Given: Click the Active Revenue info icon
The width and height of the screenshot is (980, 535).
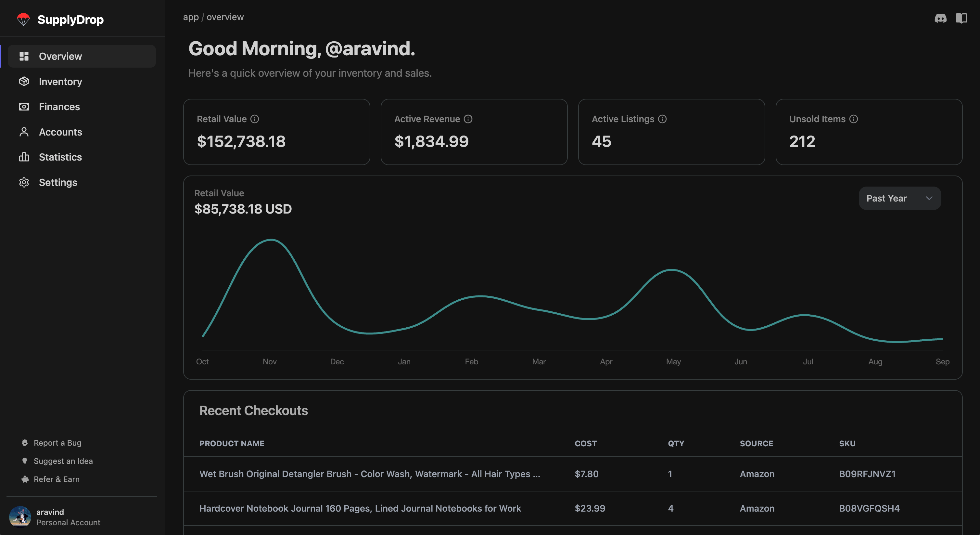Looking at the screenshot, I should pos(468,119).
